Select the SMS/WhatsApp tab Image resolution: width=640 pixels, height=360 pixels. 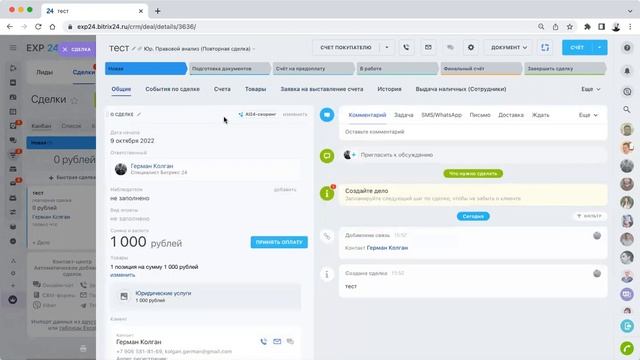[x=441, y=115]
